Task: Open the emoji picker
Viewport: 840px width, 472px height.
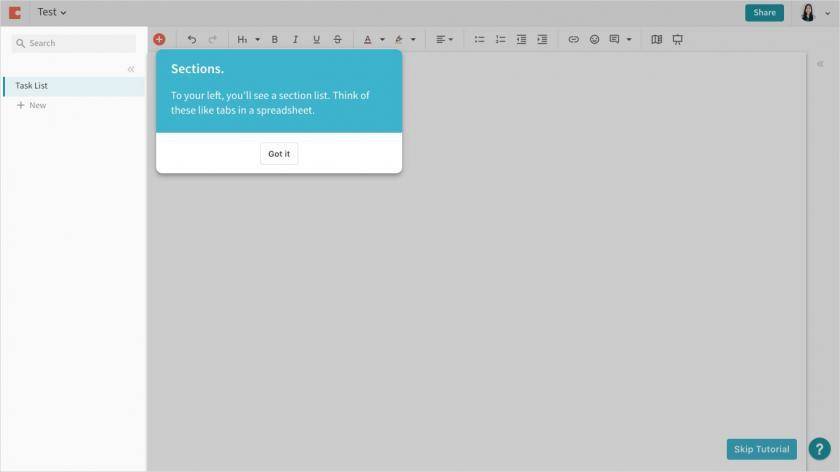Action: click(594, 39)
